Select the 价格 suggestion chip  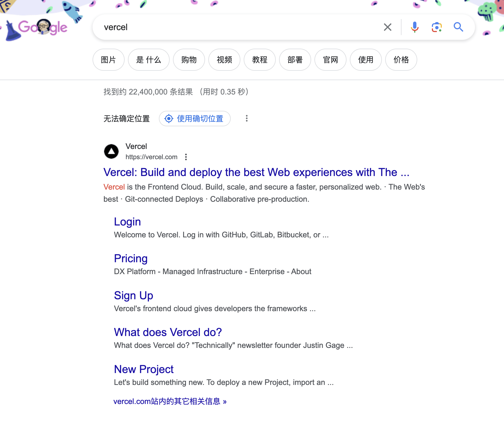(x=401, y=60)
